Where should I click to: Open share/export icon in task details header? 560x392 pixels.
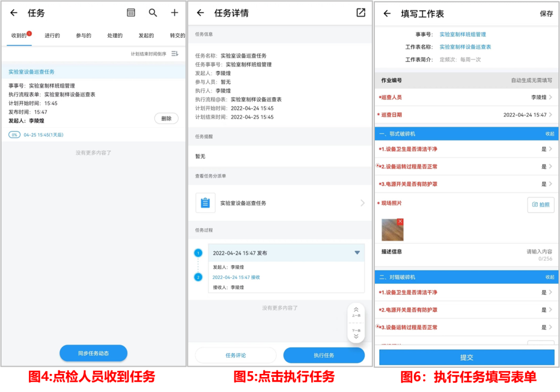tap(361, 13)
